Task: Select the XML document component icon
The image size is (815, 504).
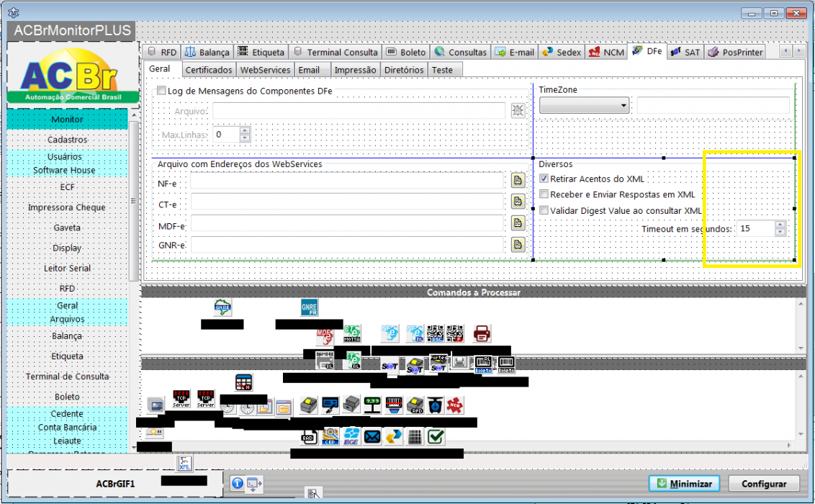Action: [x=184, y=464]
